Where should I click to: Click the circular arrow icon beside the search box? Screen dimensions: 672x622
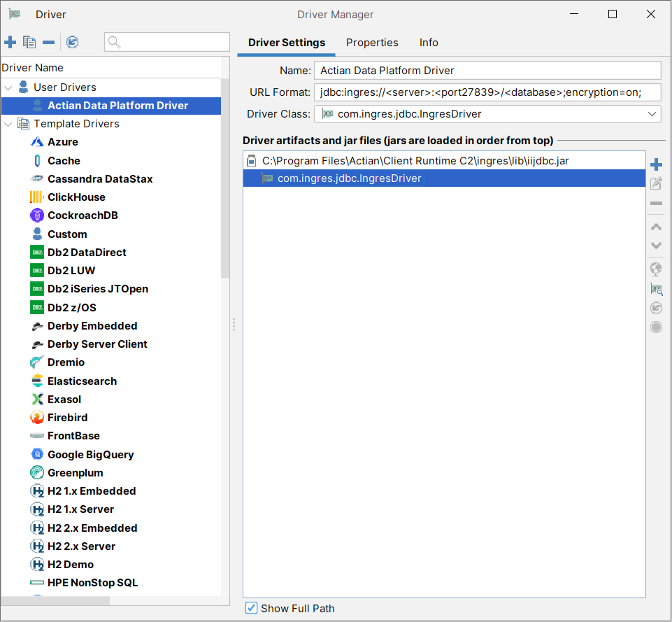click(72, 43)
